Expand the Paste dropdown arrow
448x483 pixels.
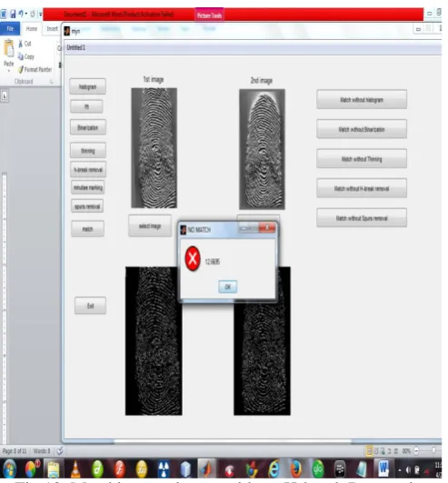(x=8, y=71)
